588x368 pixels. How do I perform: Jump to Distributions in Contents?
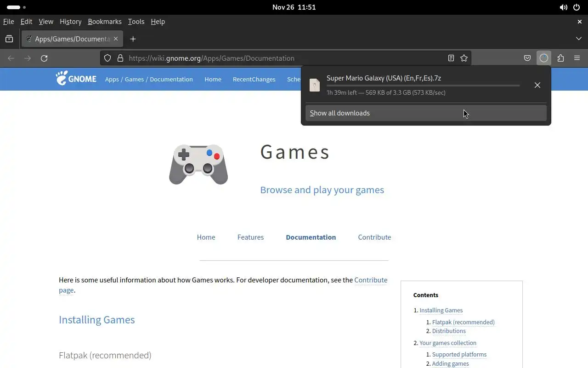[449, 331]
